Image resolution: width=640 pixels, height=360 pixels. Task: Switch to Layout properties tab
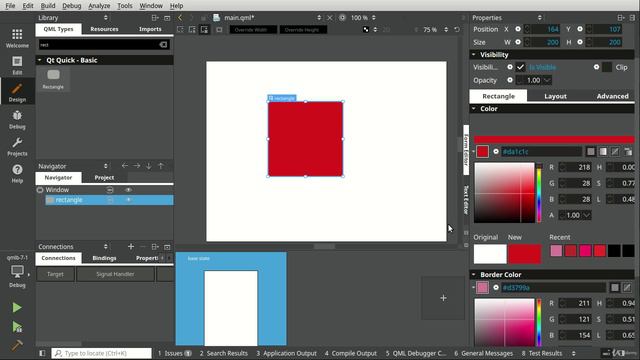pos(555,96)
